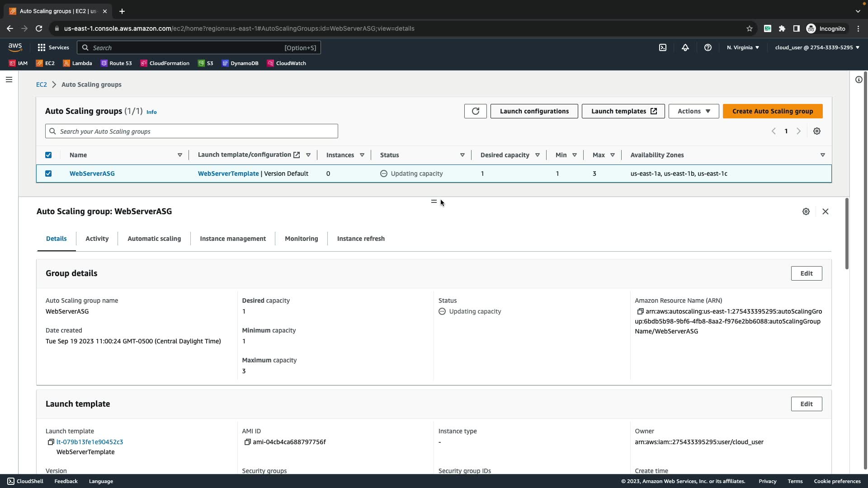The height and width of the screenshot is (488, 868).
Task: Click the help question mark icon
Action: [x=708, y=47]
